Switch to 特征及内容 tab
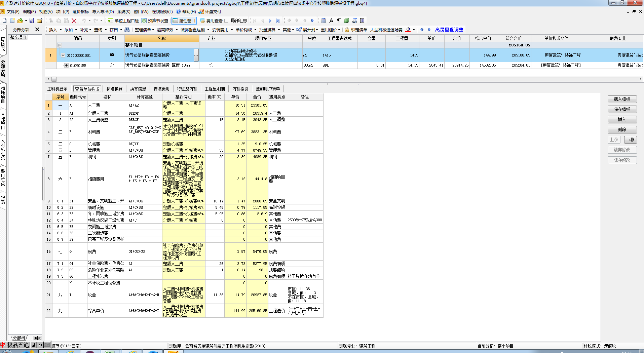The image size is (644, 353). [x=187, y=89]
